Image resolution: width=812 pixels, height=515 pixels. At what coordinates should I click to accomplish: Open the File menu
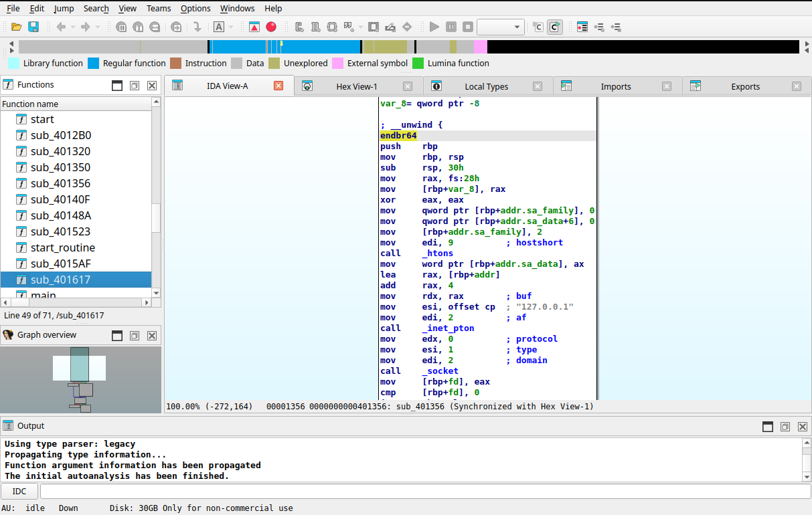click(x=13, y=8)
